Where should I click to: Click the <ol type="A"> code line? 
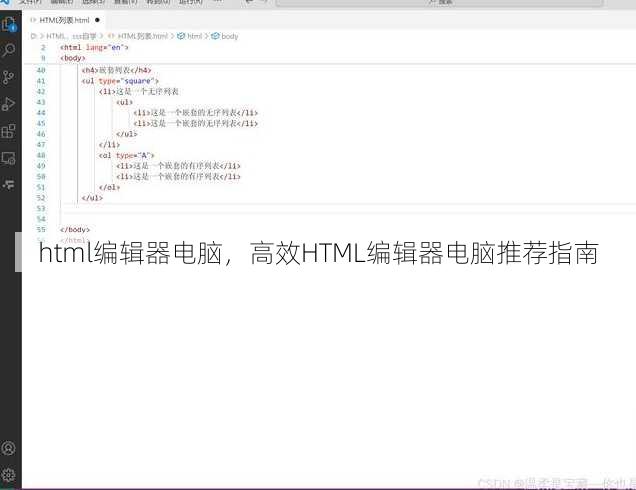[x=127, y=155]
